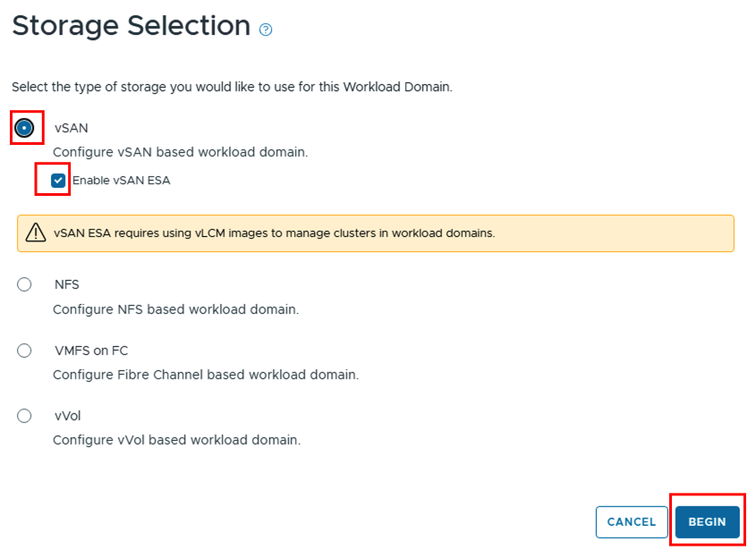Click the NFS option label
The height and width of the screenshot is (550, 756).
(67, 284)
